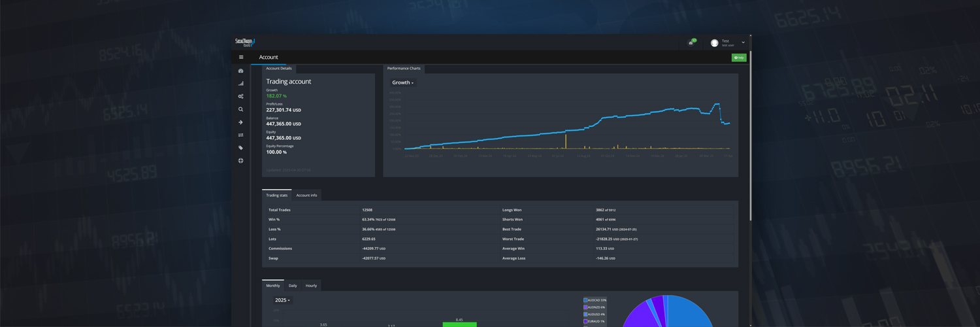Open the settings gears sidebar icon
Viewport: 980px width, 327px height.
pos(241,96)
